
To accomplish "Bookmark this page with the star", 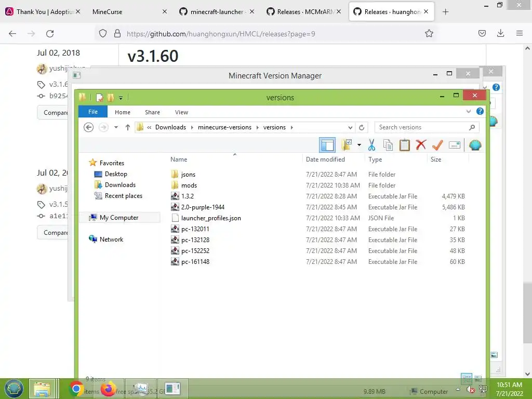I will [x=429, y=33].
